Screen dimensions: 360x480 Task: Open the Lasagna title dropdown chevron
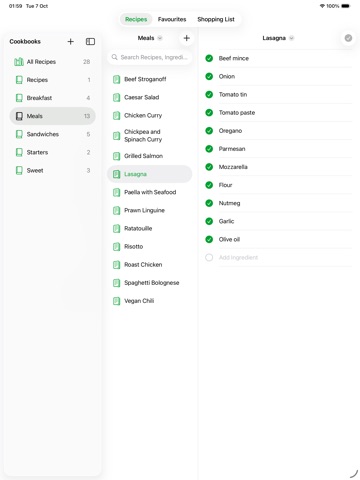click(x=291, y=38)
